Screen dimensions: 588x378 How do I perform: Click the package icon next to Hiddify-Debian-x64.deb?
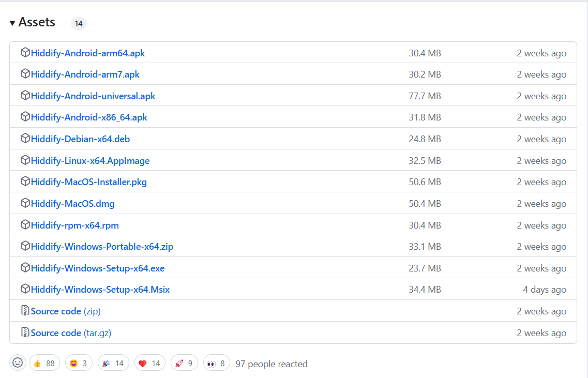(x=25, y=139)
